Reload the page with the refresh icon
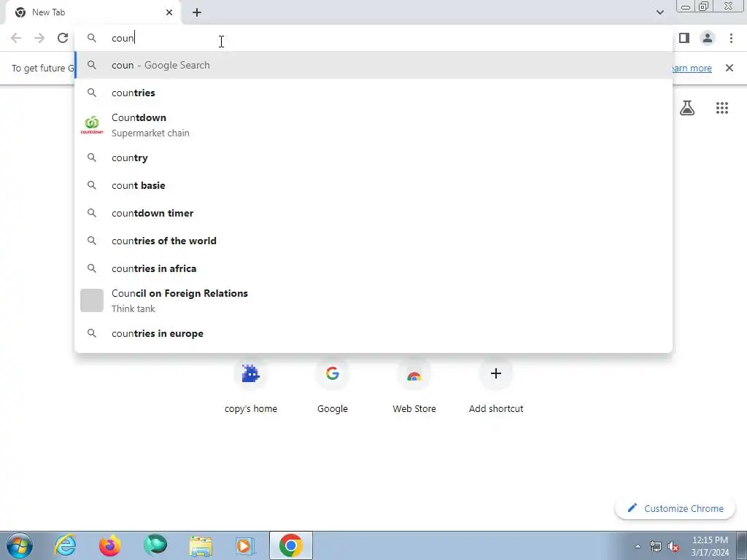This screenshot has height=560, width=747. pos(63,38)
